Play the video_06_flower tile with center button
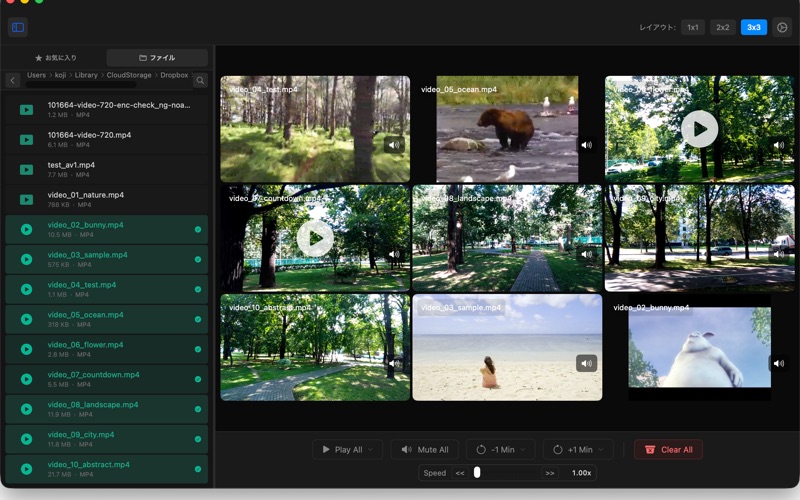Screen dimensions: 800x500 (x=699, y=129)
